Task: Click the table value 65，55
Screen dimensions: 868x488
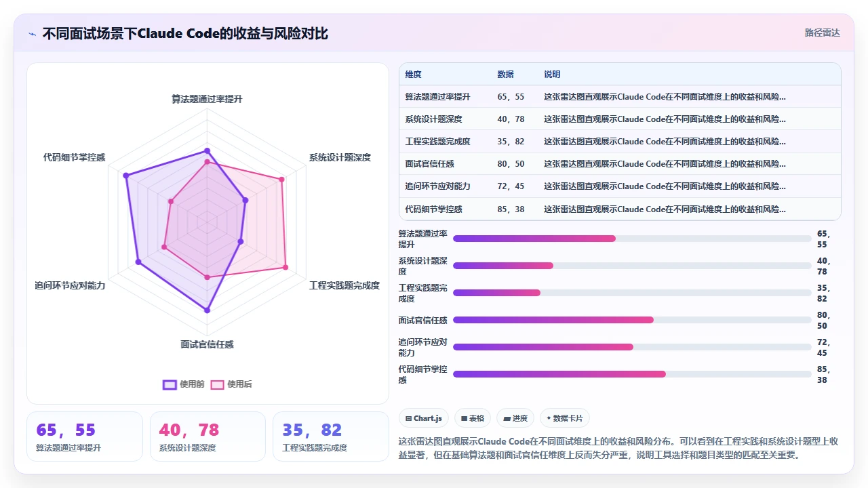Action: (511, 96)
